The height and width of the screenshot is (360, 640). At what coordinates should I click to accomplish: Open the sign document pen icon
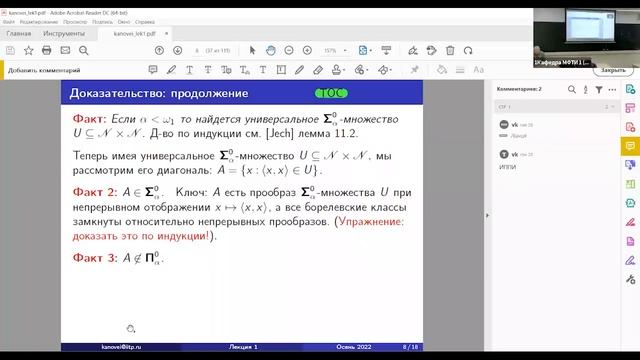tap(413, 51)
